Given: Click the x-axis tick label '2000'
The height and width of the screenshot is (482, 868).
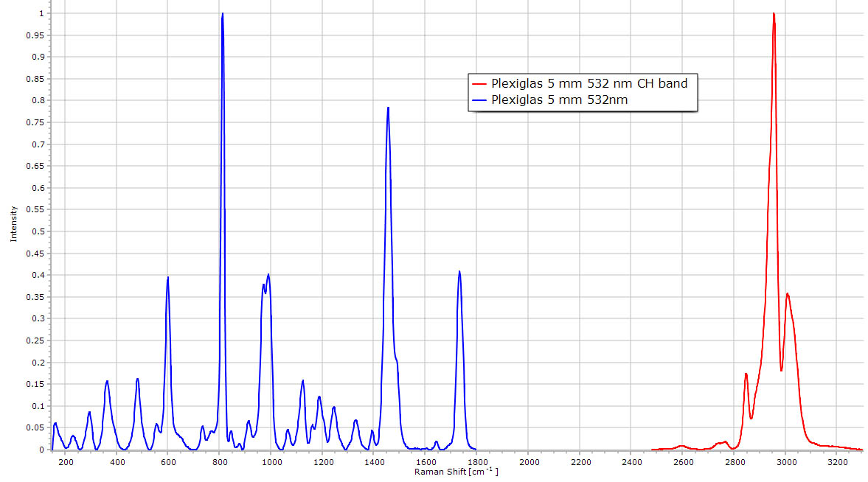Looking at the screenshot, I should 530,462.
